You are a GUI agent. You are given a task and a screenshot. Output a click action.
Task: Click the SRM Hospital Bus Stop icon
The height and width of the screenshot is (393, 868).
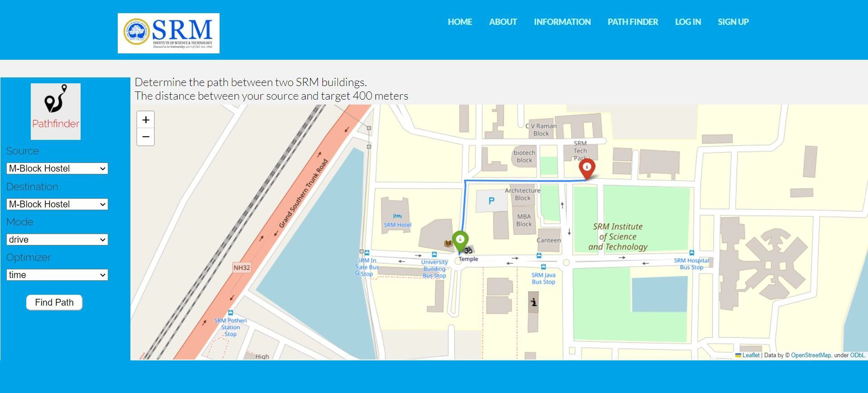pos(691,253)
